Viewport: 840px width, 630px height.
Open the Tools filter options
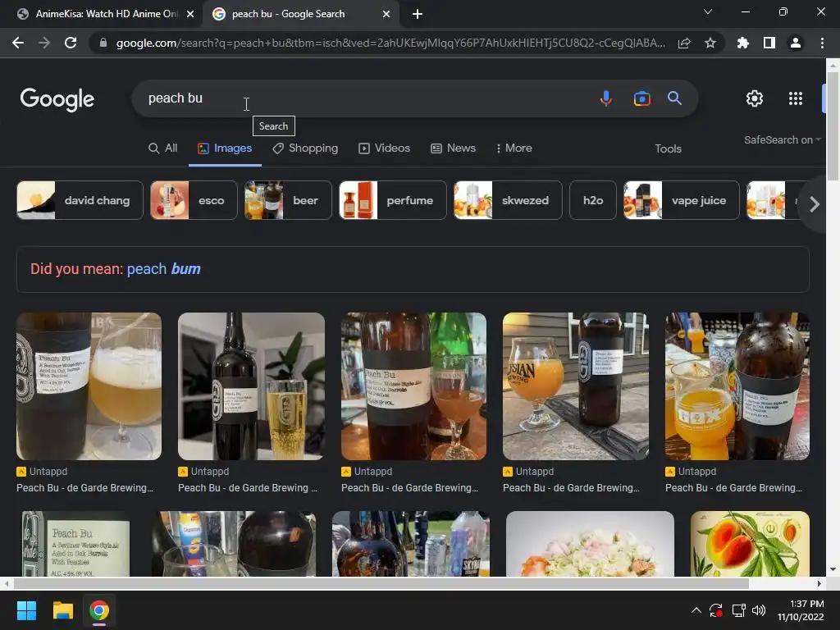click(668, 149)
